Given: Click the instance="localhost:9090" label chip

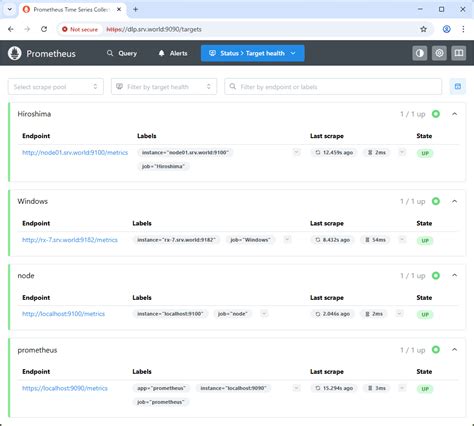Looking at the screenshot, I should click(233, 388).
